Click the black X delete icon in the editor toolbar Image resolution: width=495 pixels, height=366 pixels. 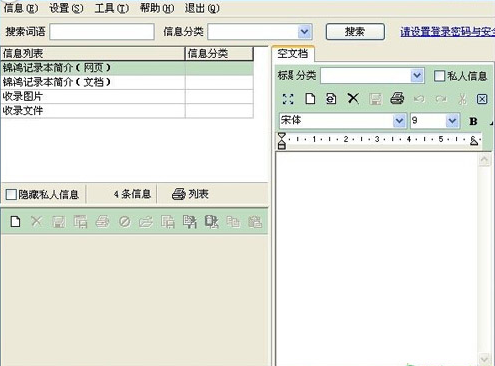[x=353, y=99]
